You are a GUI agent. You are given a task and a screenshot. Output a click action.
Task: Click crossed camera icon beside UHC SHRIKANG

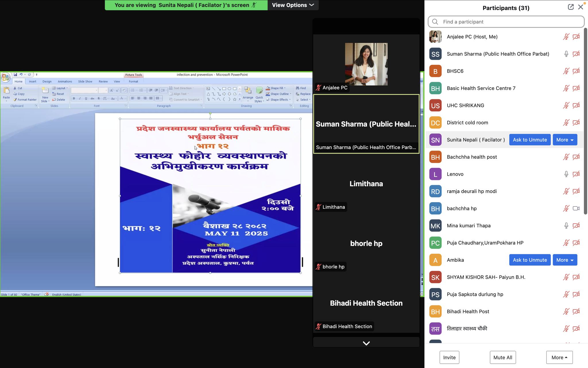(x=576, y=105)
